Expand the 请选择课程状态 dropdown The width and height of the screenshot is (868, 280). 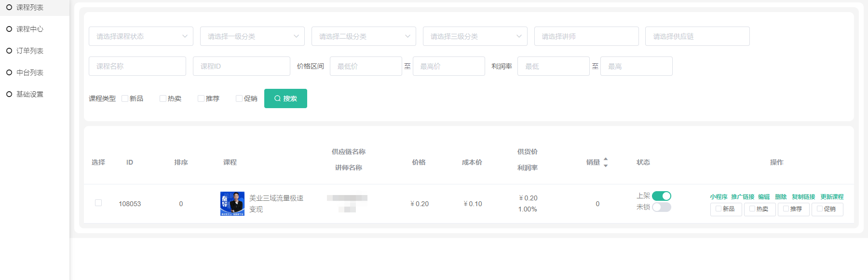click(x=141, y=36)
